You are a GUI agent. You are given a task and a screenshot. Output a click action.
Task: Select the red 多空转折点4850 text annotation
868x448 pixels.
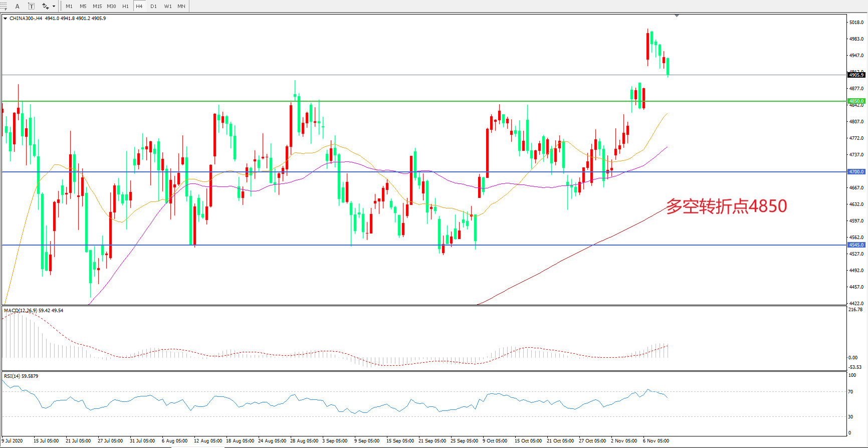726,206
